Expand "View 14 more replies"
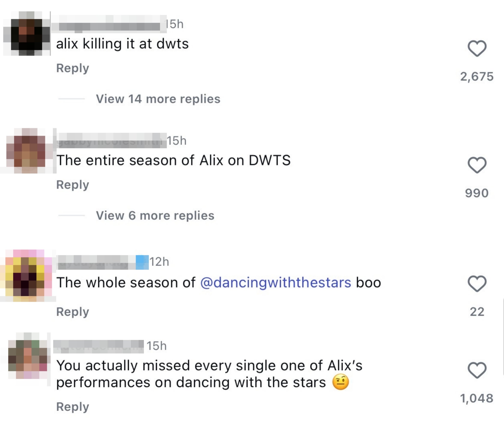Screen dimensions: 504x428 point(158,98)
